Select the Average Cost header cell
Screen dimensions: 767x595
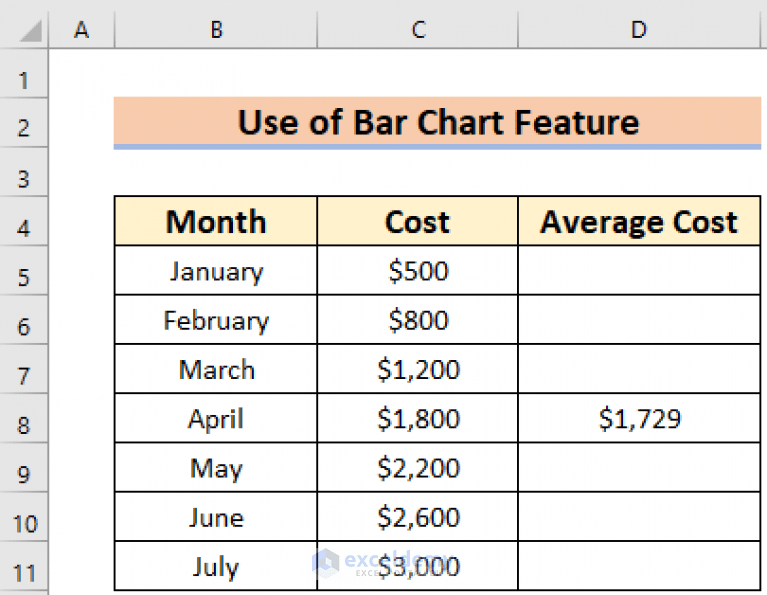[x=639, y=222]
